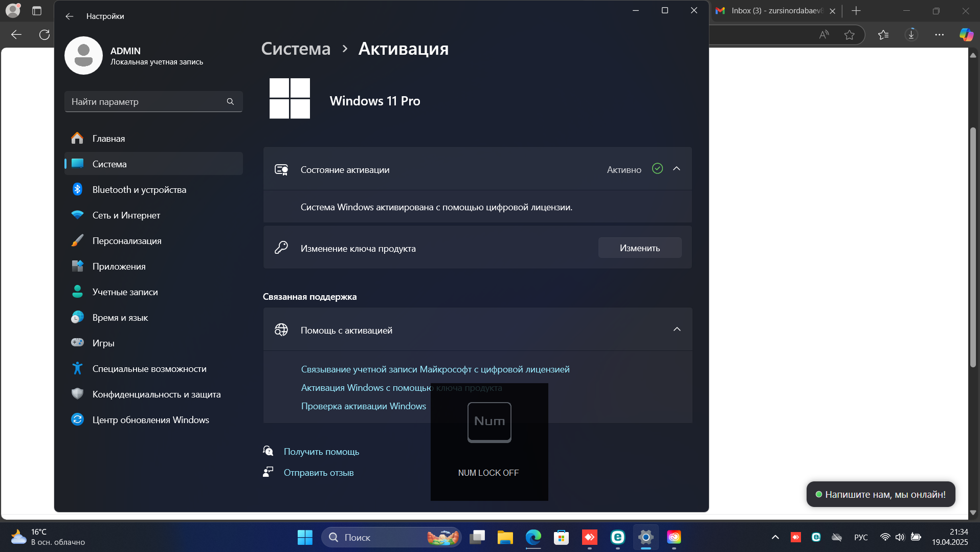The image size is (980, 552).
Task: Open File Explorer from the taskbar
Action: point(505,537)
